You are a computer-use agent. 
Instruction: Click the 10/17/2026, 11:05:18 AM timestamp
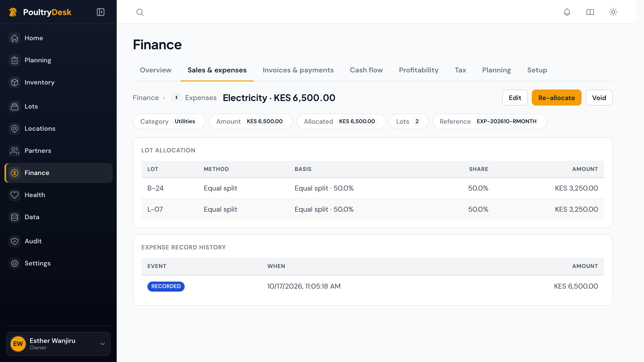click(x=304, y=286)
